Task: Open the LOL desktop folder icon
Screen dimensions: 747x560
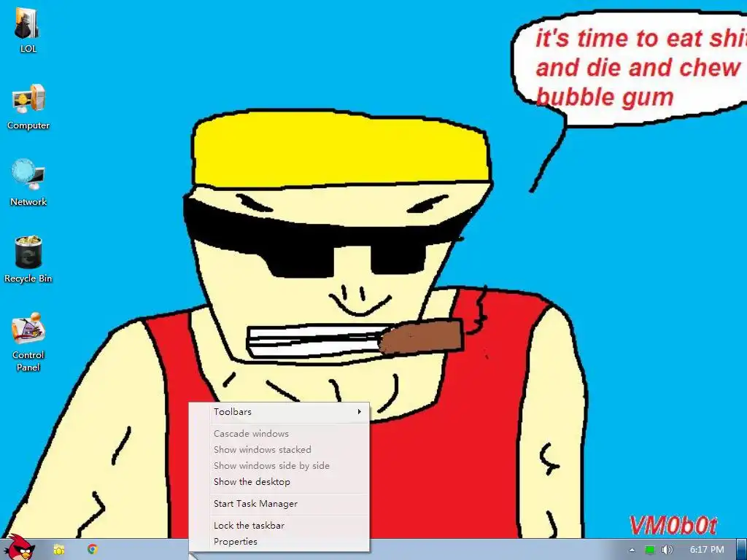Action: click(x=28, y=29)
